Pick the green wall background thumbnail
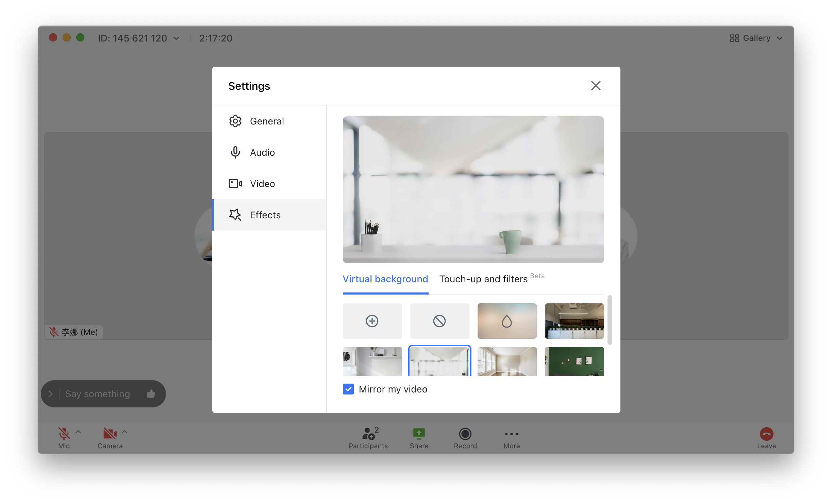The height and width of the screenshot is (504, 832). point(574,362)
